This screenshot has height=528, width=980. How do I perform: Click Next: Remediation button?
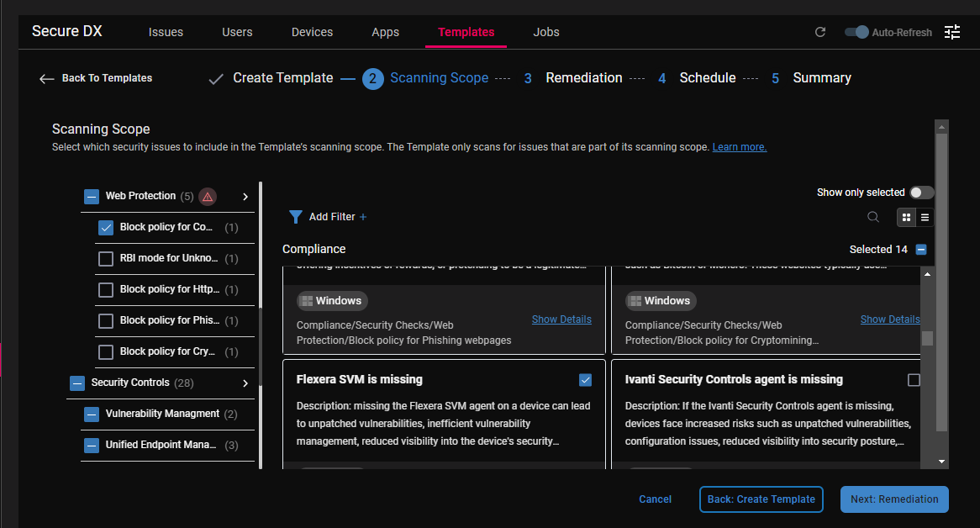pos(894,499)
